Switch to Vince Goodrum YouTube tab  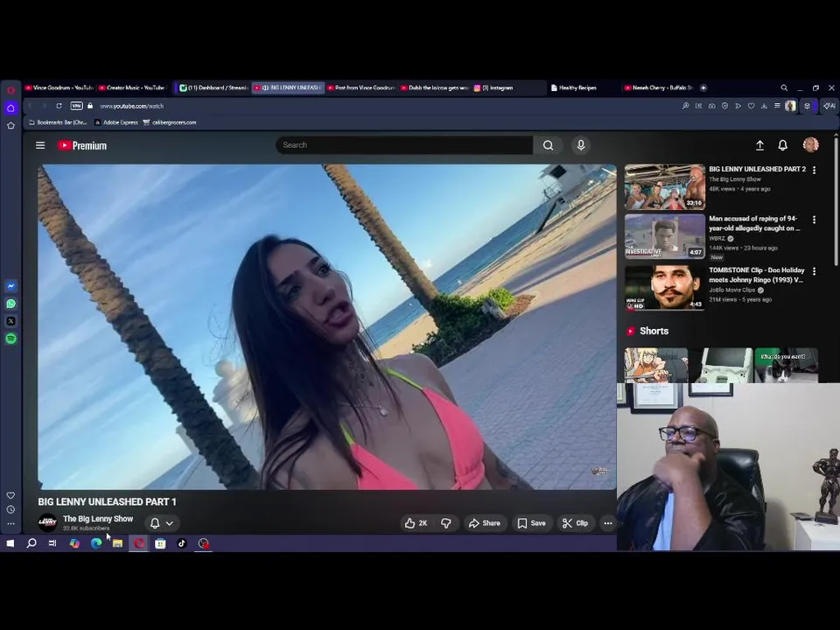[x=59, y=87]
